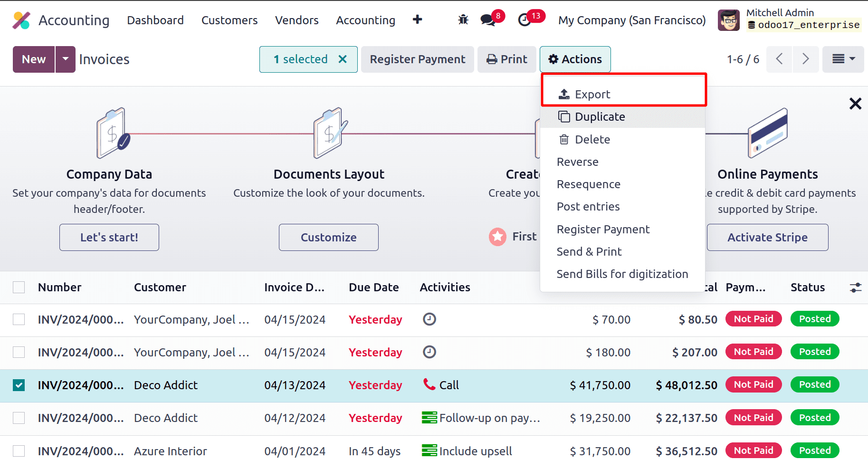Open the Vendors menu
The height and width of the screenshot is (460, 868).
pos(296,20)
